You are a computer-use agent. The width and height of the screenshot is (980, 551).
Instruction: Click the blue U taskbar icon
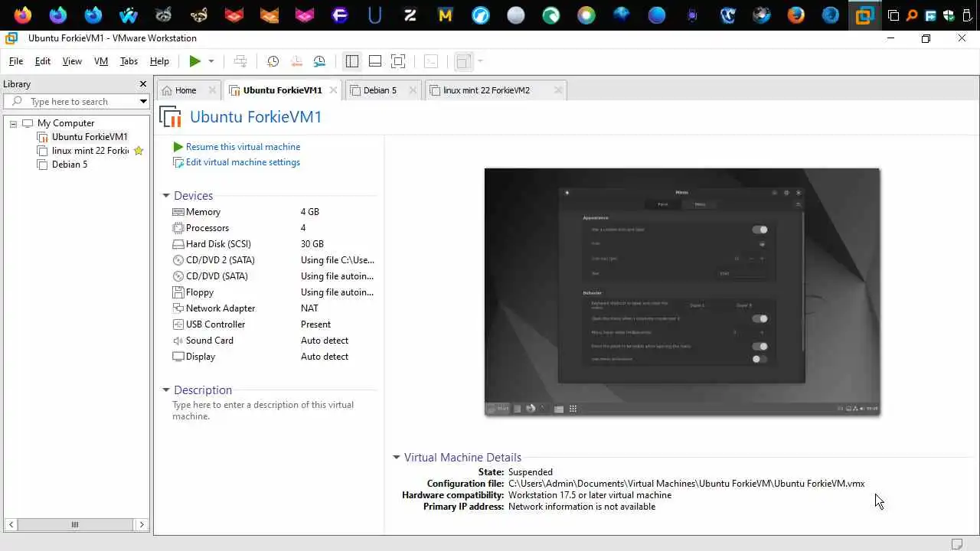(x=375, y=15)
